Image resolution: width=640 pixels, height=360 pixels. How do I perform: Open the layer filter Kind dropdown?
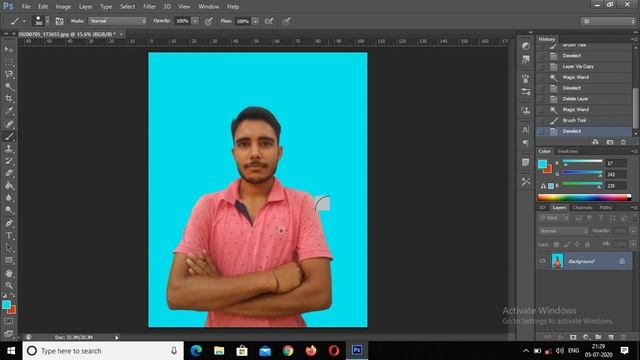554,218
